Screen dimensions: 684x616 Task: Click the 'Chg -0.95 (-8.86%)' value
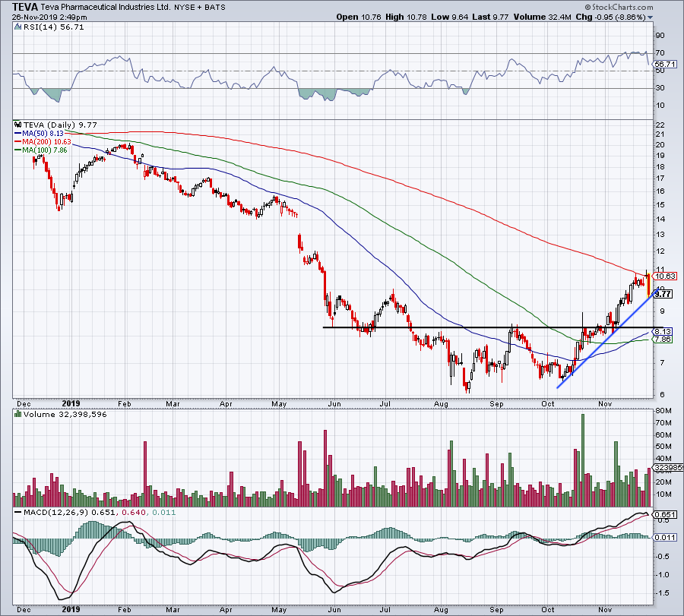(610, 17)
